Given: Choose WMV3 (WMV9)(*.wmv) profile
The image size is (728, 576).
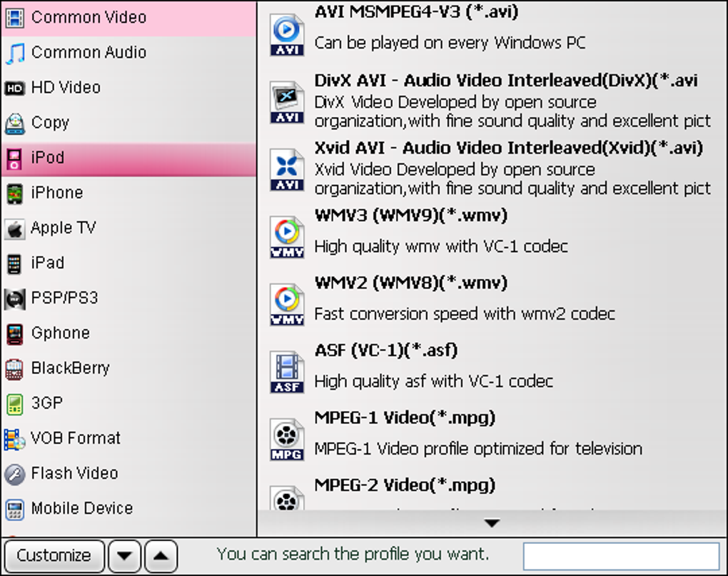Looking at the screenshot, I should tap(492, 236).
